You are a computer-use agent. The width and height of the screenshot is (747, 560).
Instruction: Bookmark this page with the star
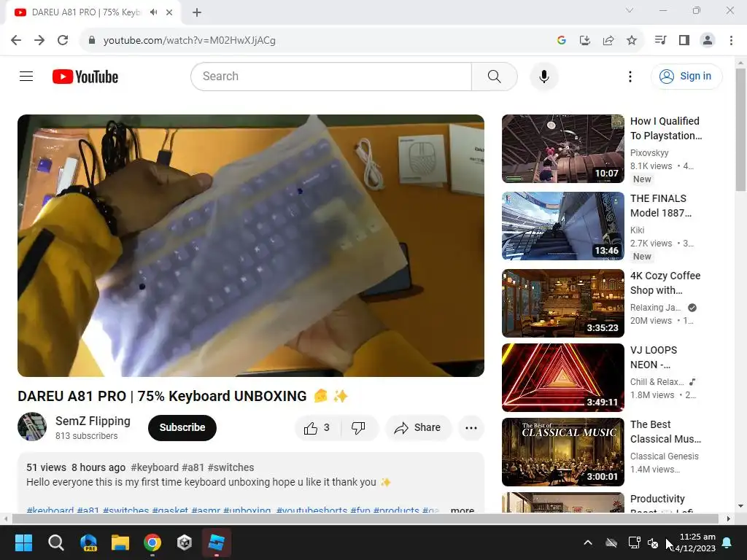632,40
